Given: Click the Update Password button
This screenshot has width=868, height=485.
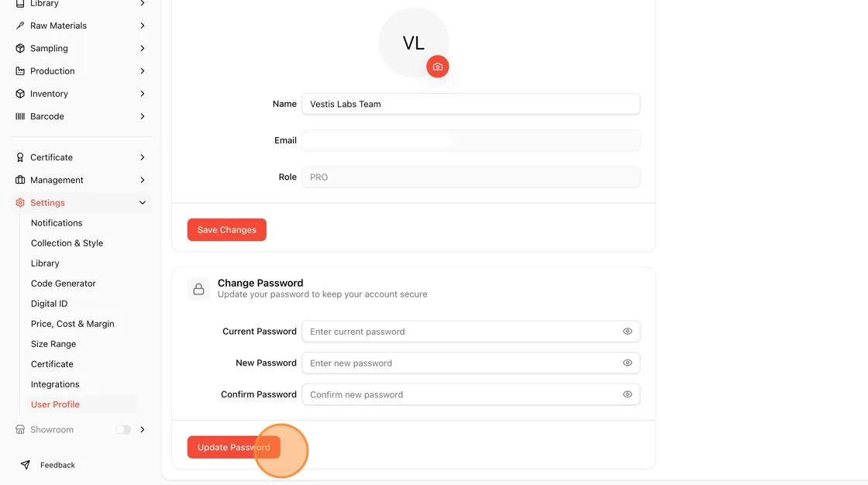Looking at the screenshot, I should click(x=233, y=447).
